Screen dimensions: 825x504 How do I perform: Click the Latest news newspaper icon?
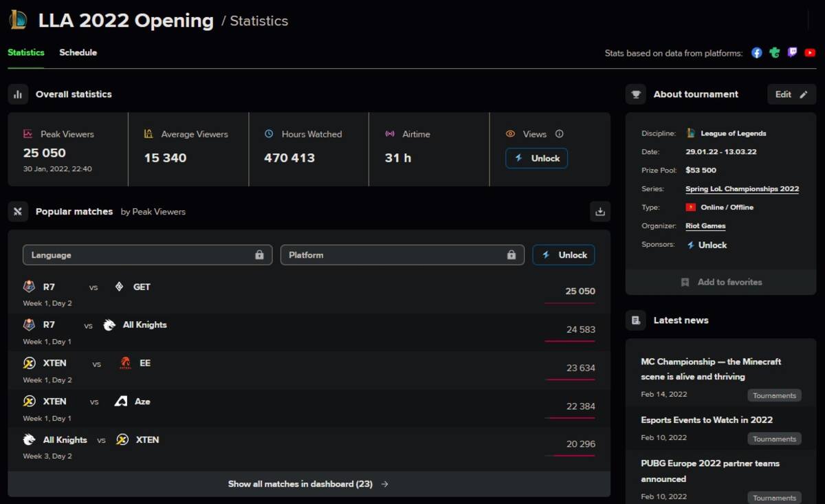[636, 320]
